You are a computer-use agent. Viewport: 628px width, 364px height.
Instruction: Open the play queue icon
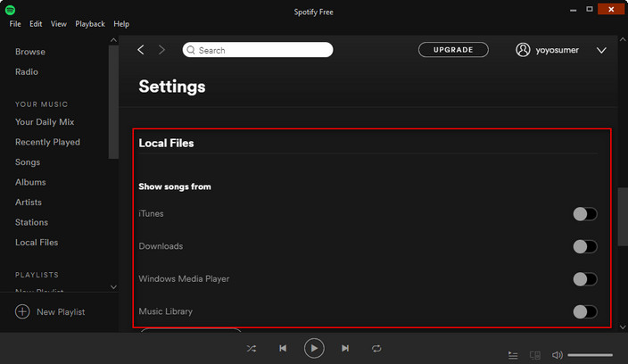(x=513, y=355)
